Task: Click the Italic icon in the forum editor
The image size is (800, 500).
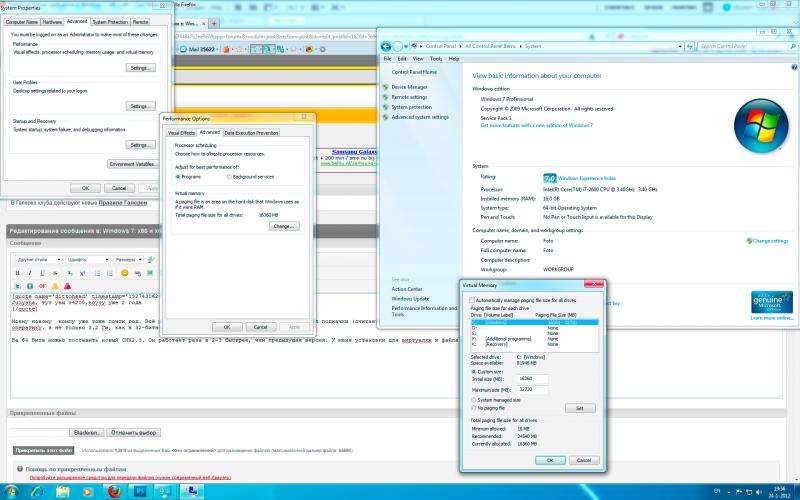Action: (x=30, y=273)
